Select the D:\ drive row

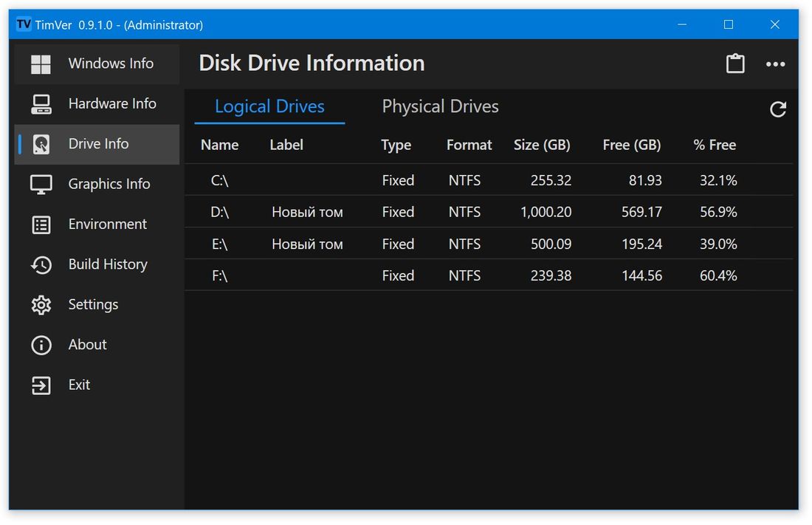tap(220, 213)
